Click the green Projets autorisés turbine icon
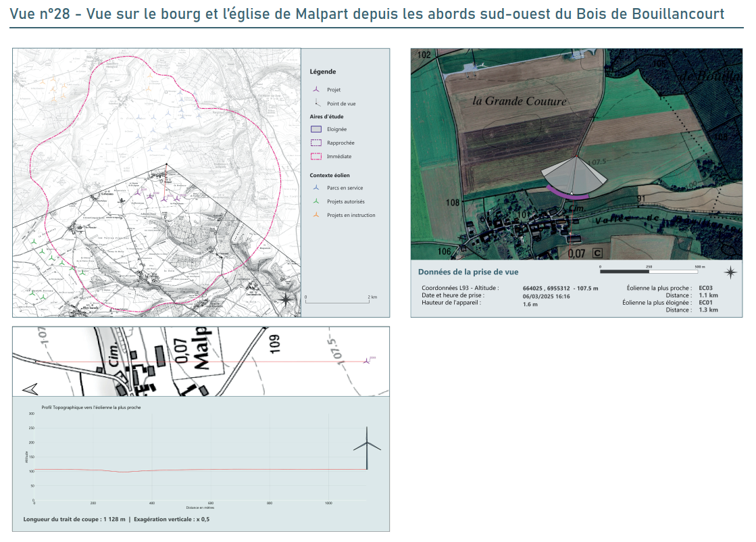Screen dimensions: 756x542 point(316,201)
